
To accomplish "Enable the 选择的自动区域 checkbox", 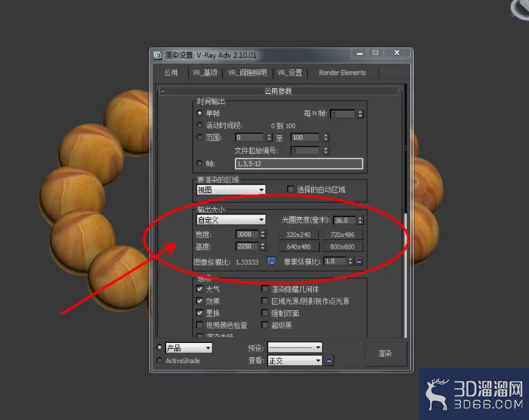I will point(290,189).
